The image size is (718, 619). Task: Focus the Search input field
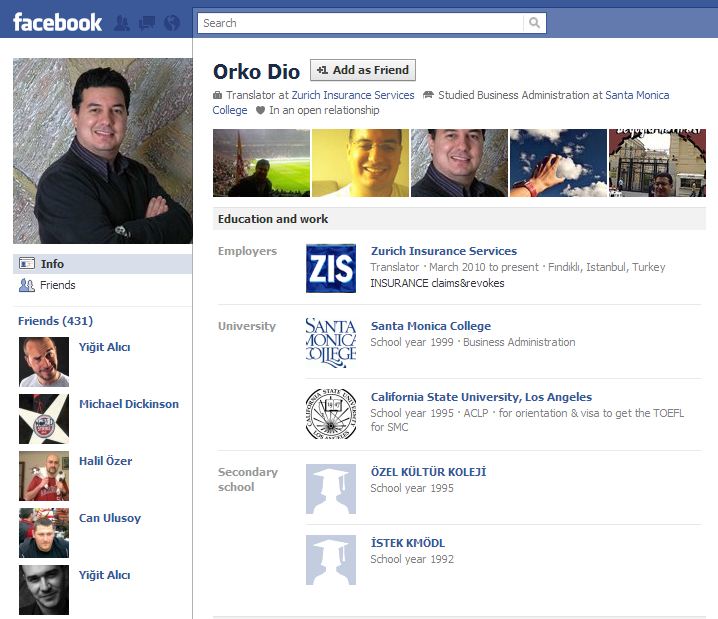[x=361, y=23]
